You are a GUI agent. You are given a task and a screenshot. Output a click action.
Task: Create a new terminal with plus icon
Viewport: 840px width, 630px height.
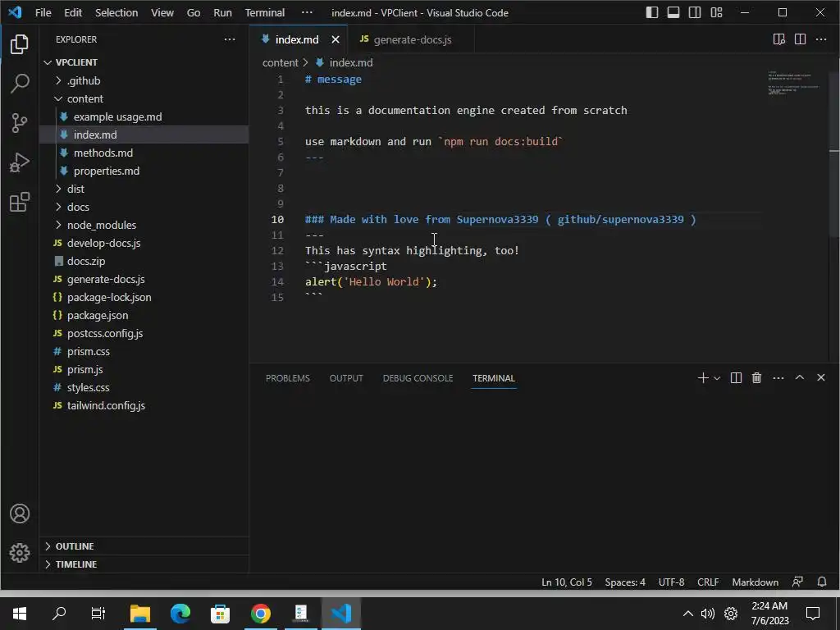coord(703,377)
